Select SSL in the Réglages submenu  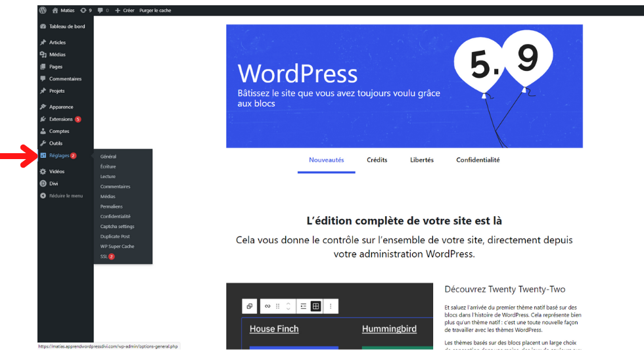pyautogui.click(x=104, y=256)
